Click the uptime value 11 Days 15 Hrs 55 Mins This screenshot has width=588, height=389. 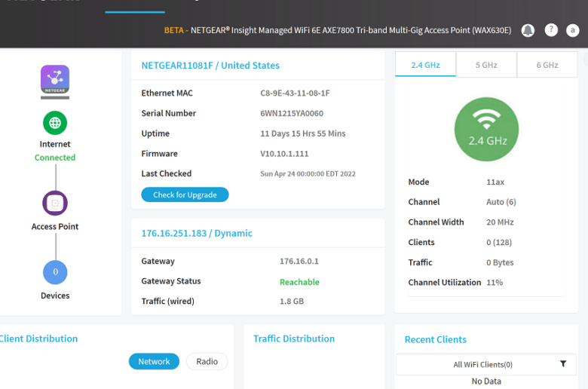point(303,133)
